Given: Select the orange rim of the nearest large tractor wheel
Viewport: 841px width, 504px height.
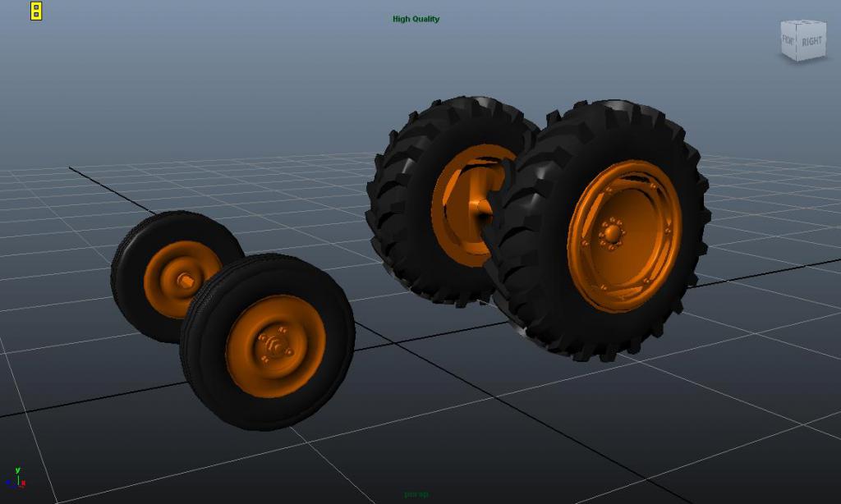Looking at the screenshot, I should point(625,236).
